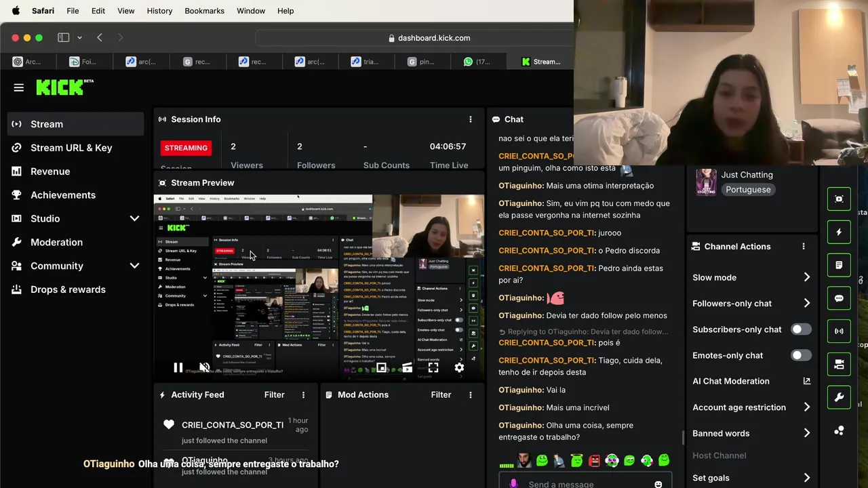
Task: Open the emoji picker in chat input
Action: click(x=658, y=484)
